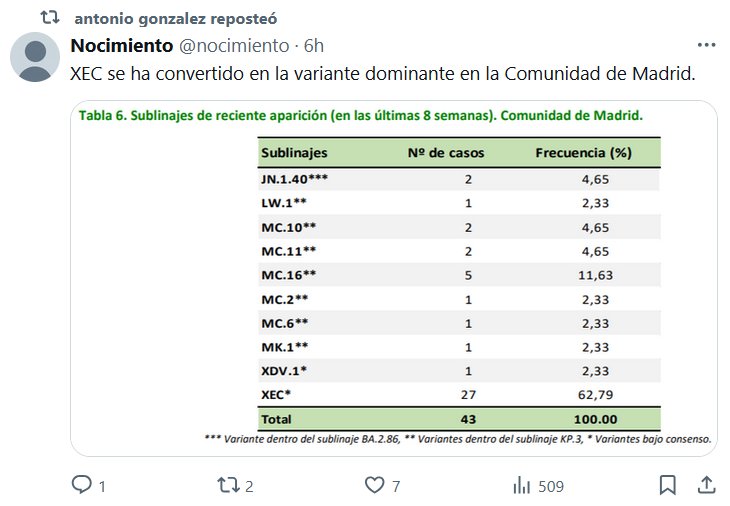Like the tweet with the heart icon
This screenshot has height=506, width=730.
[375, 486]
